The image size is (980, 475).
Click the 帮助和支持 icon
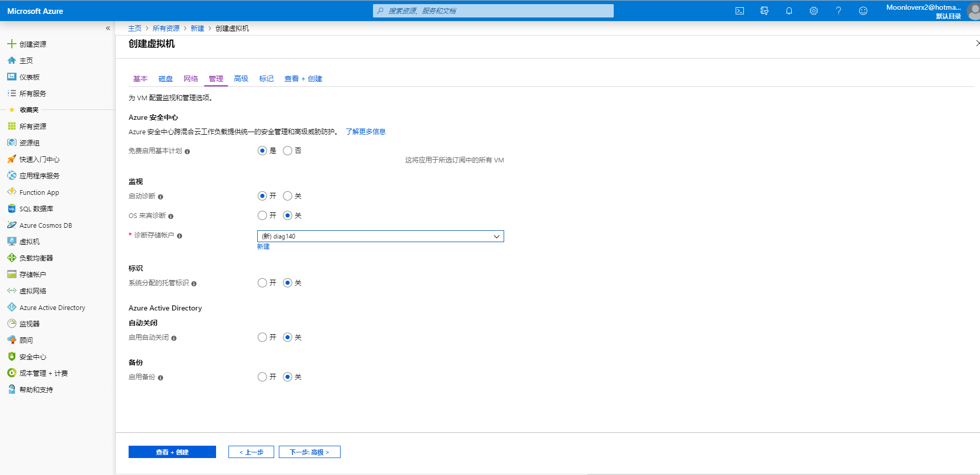[11, 389]
